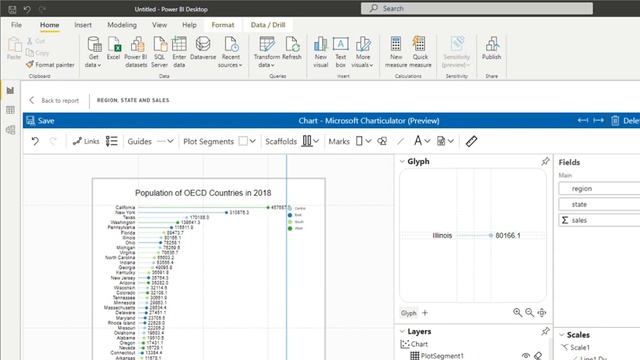
Task: Click Back to report
Action: (x=54, y=100)
